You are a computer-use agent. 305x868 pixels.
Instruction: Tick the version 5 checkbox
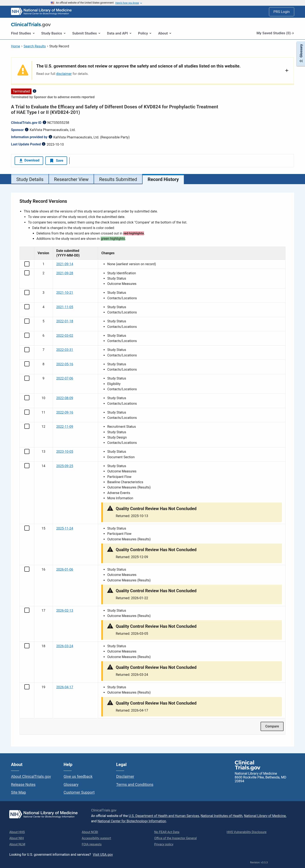(27, 321)
